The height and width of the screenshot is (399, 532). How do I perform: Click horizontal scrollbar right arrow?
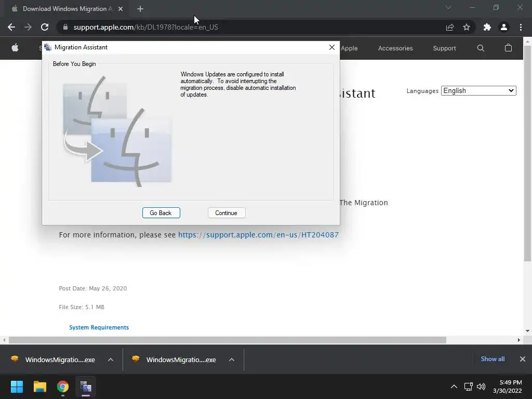click(518, 340)
